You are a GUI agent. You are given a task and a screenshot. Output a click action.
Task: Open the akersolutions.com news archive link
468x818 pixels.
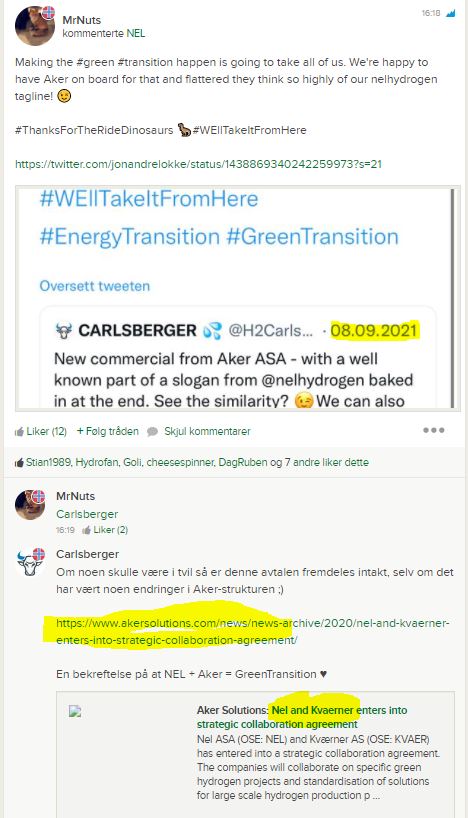pyautogui.click(x=253, y=632)
